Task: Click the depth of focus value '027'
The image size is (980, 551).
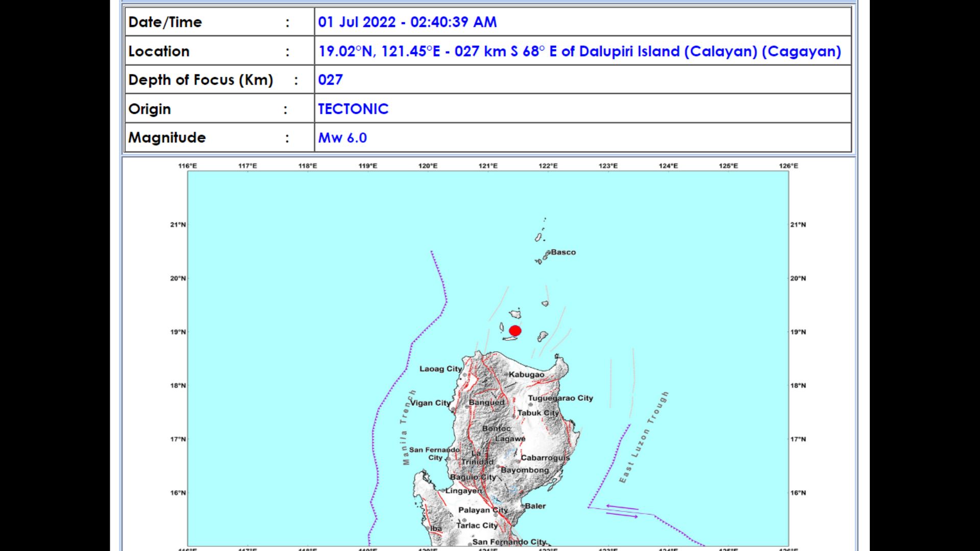Action: tap(330, 80)
